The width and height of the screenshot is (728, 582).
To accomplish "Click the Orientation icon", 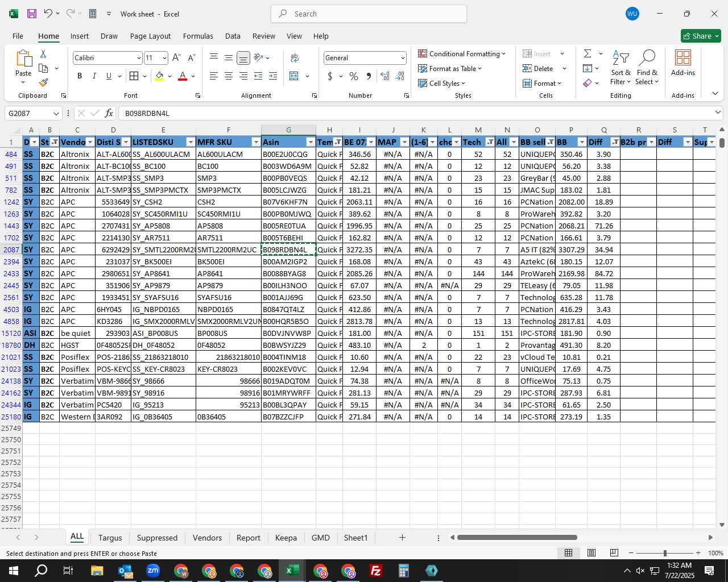I will tap(259, 58).
